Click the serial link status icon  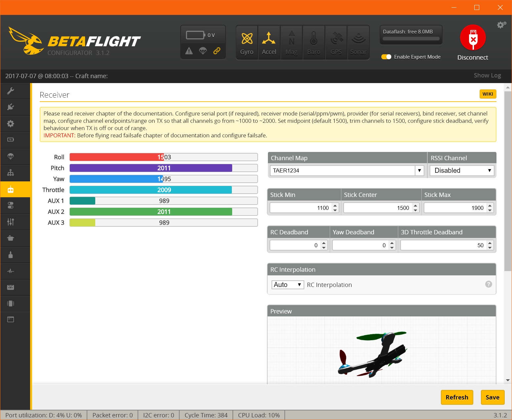click(x=217, y=51)
